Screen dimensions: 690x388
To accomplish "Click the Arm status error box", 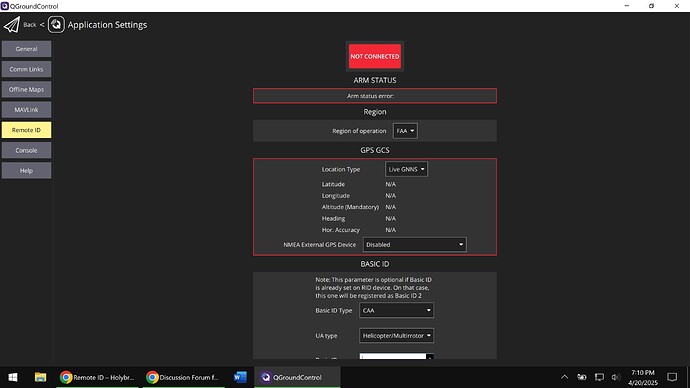I will [375, 95].
